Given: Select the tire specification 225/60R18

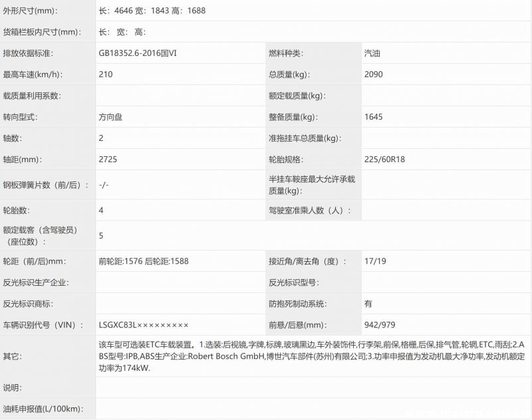Looking at the screenshot, I should pos(384,159).
